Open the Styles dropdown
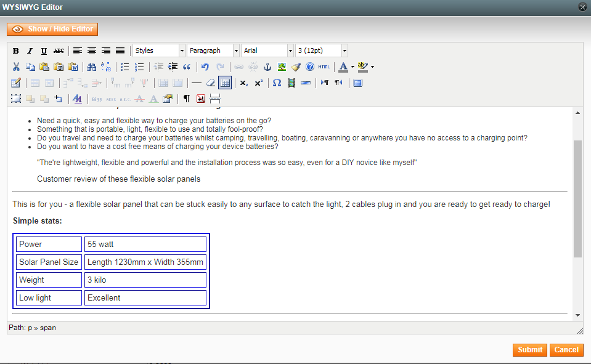The width and height of the screenshot is (591, 364). (158, 51)
